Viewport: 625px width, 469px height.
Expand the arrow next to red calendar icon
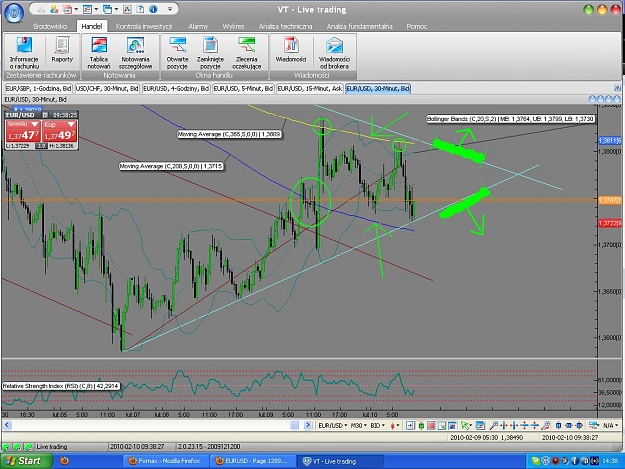click(x=76, y=9)
